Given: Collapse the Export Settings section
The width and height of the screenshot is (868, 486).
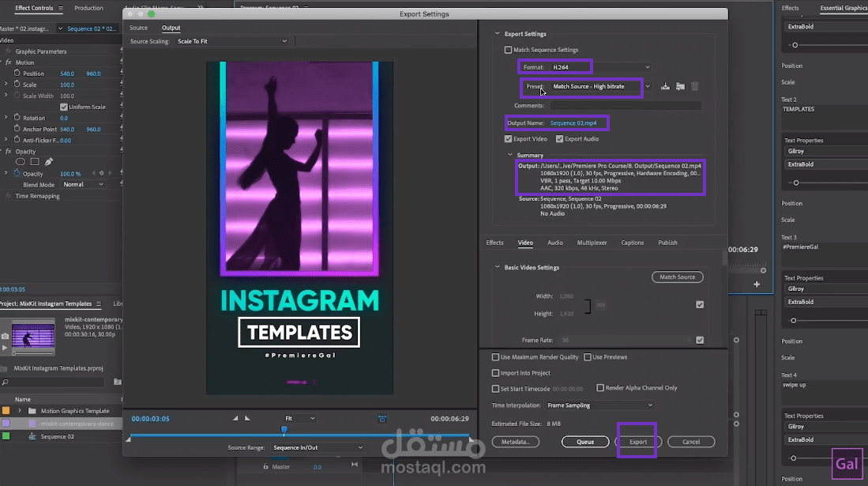Looking at the screenshot, I should click(x=497, y=34).
